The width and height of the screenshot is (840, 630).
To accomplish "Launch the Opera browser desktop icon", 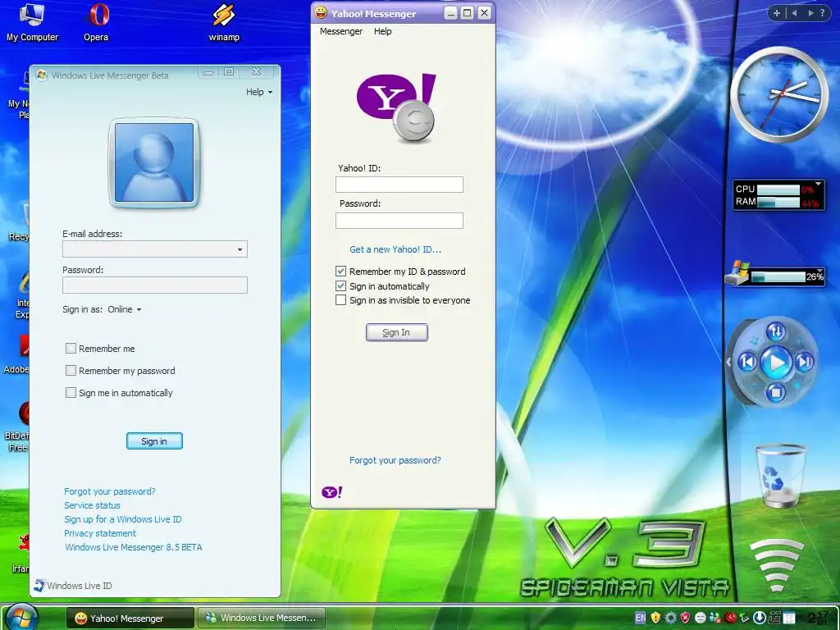I will pyautogui.click(x=97, y=21).
